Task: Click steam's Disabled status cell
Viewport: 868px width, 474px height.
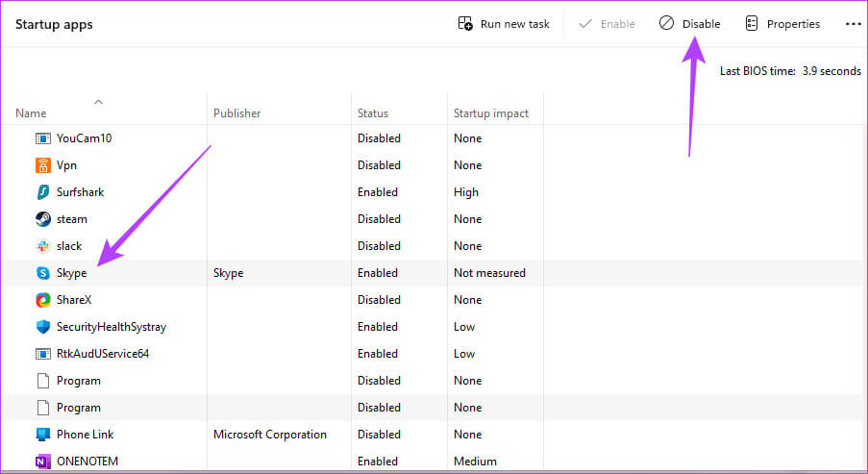Action: (x=379, y=219)
